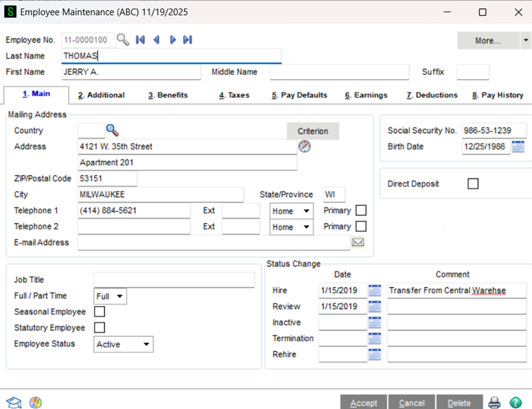Click the Sage S title bar icon
The image size is (532, 409).
coord(10,12)
